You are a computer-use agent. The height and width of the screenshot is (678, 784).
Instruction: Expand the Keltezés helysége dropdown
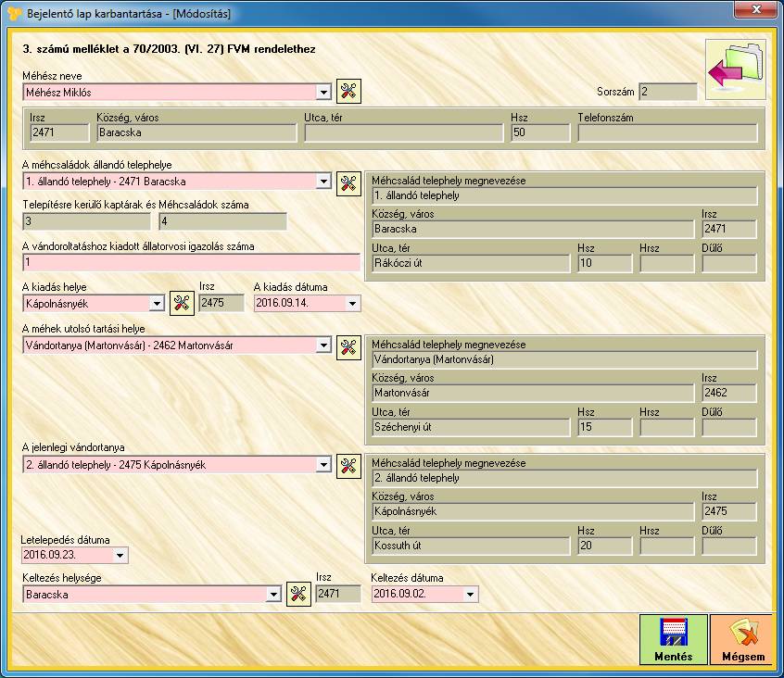point(273,595)
